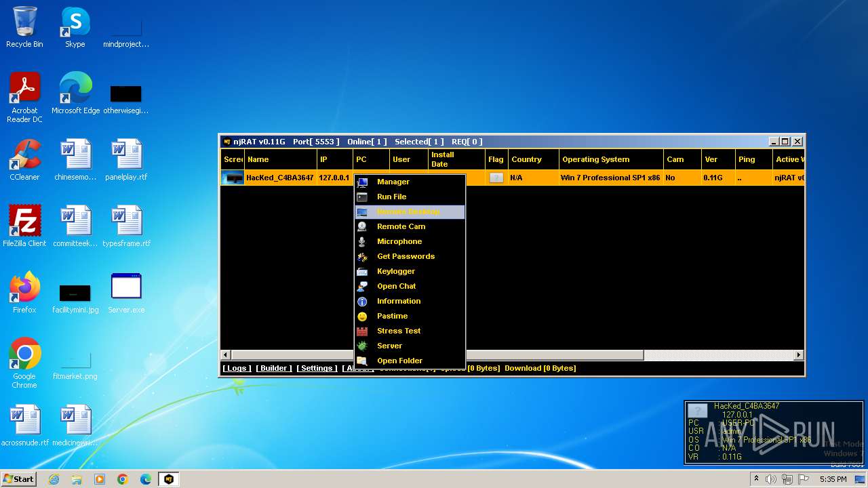
Task: Select the Server.exe desktop file
Action: point(126,293)
